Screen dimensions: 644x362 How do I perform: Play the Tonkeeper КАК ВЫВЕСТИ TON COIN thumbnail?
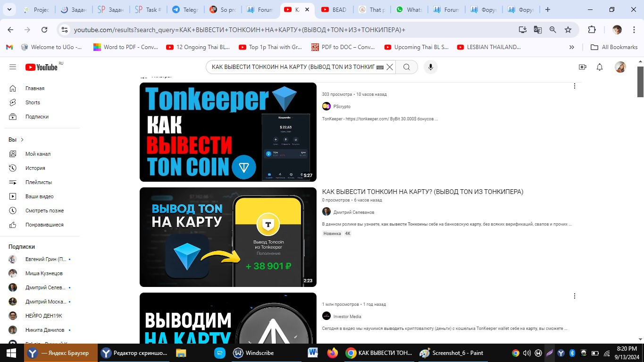[x=228, y=132]
